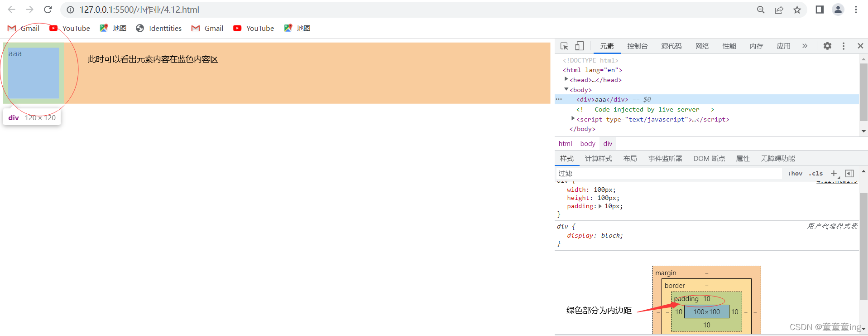This screenshot has height=336, width=868.
Task: Click the browser back arrow
Action: 12,10
